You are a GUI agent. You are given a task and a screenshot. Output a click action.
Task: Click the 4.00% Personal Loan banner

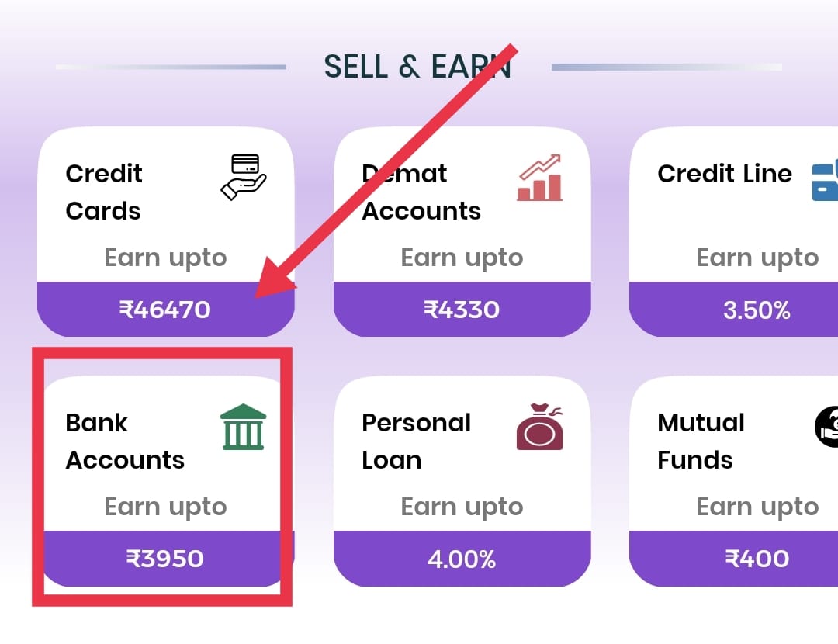pos(462,558)
